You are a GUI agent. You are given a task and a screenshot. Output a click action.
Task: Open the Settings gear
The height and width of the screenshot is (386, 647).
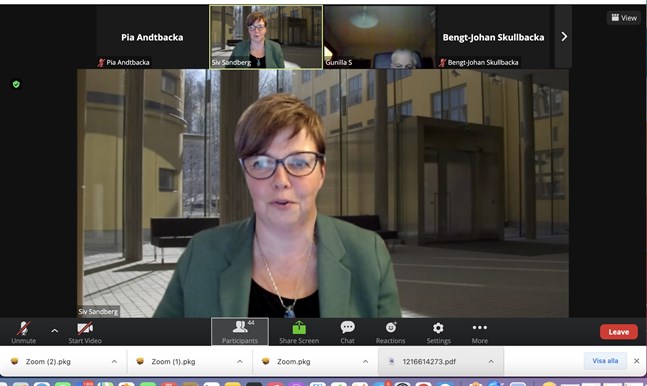pyautogui.click(x=438, y=328)
